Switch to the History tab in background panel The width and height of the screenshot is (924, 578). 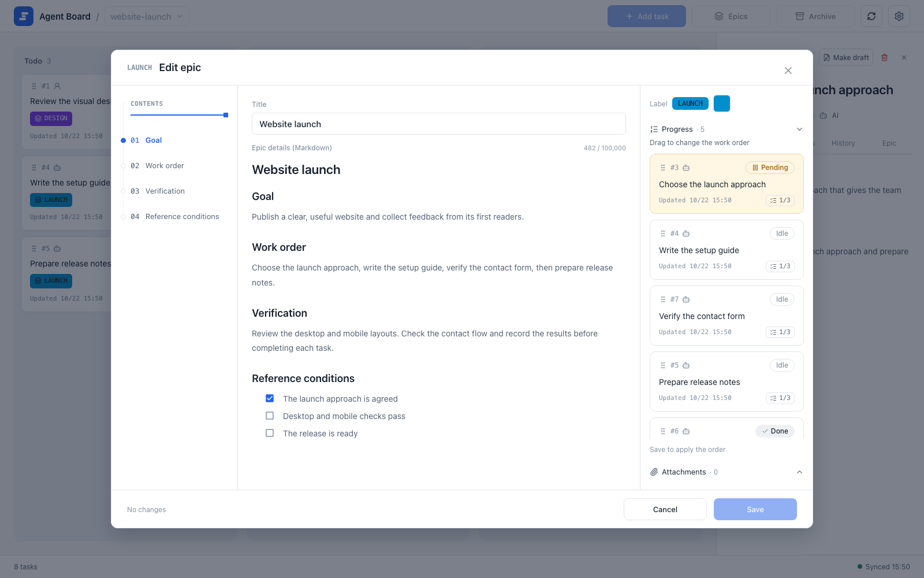pos(843,143)
